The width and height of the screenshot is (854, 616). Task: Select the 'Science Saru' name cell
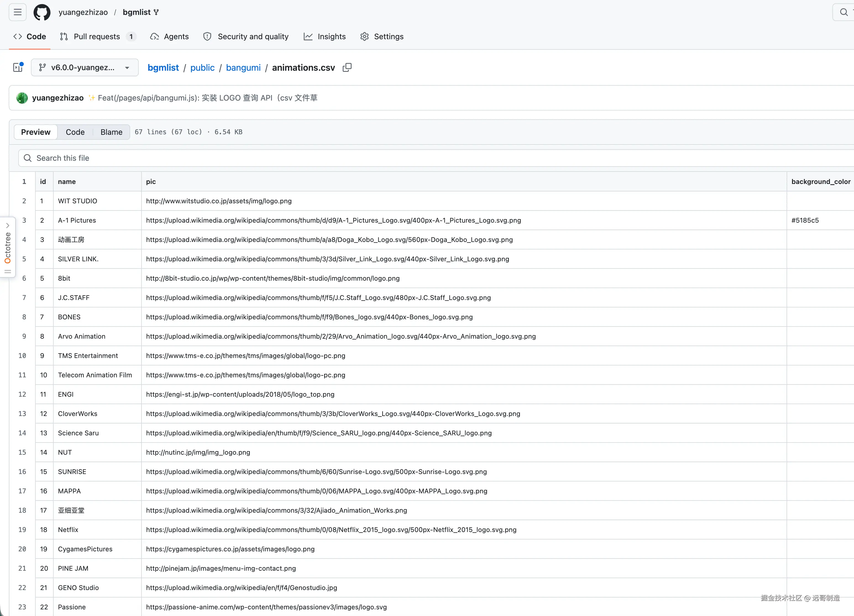coord(97,433)
